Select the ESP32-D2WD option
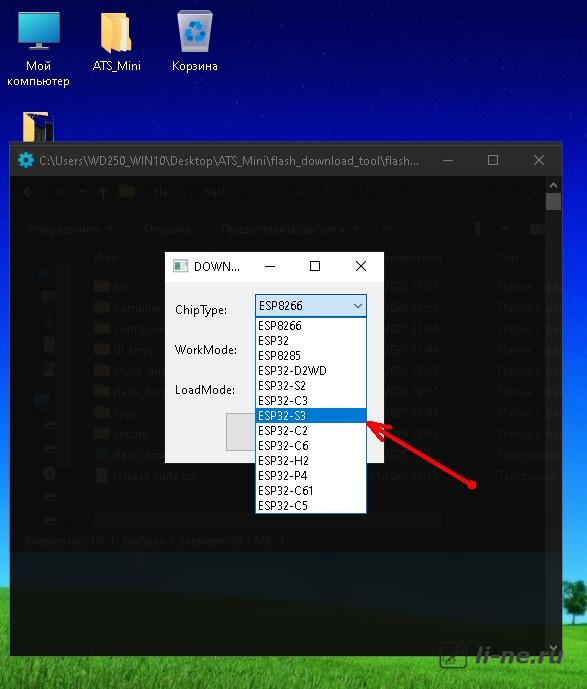The image size is (587, 689). (311, 370)
